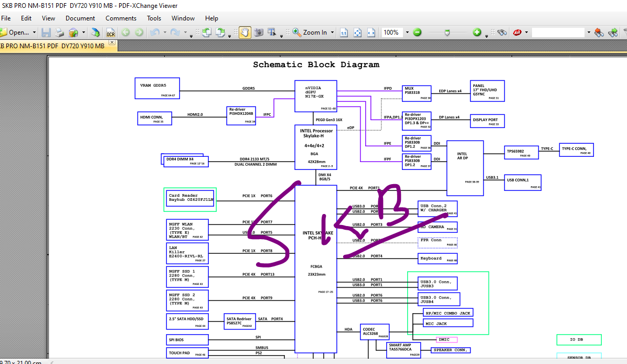627x364 pixels.
Task: Rotate the page counter-clockwise
Action: click(x=207, y=33)
